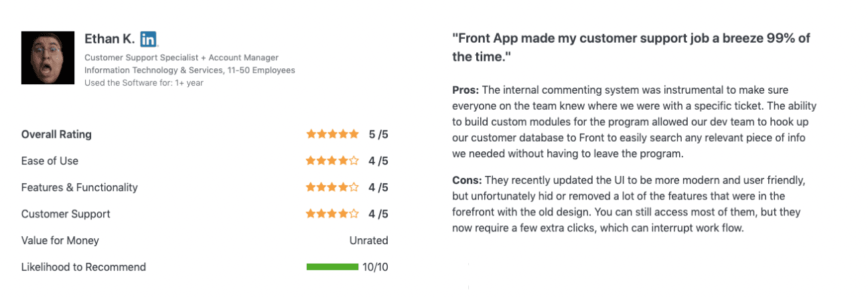868x297 pixels.
Task: Click the Ease of Use star rating
Action: pos(332,161)
